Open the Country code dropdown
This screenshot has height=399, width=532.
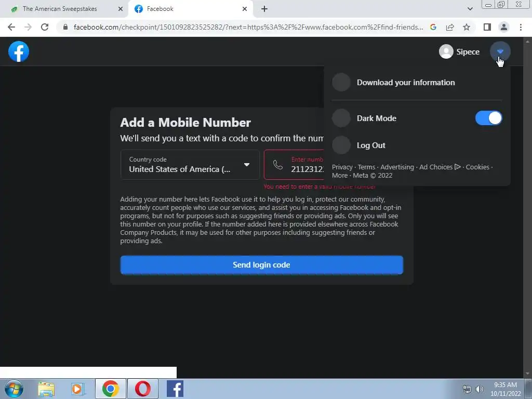point(190,165)
